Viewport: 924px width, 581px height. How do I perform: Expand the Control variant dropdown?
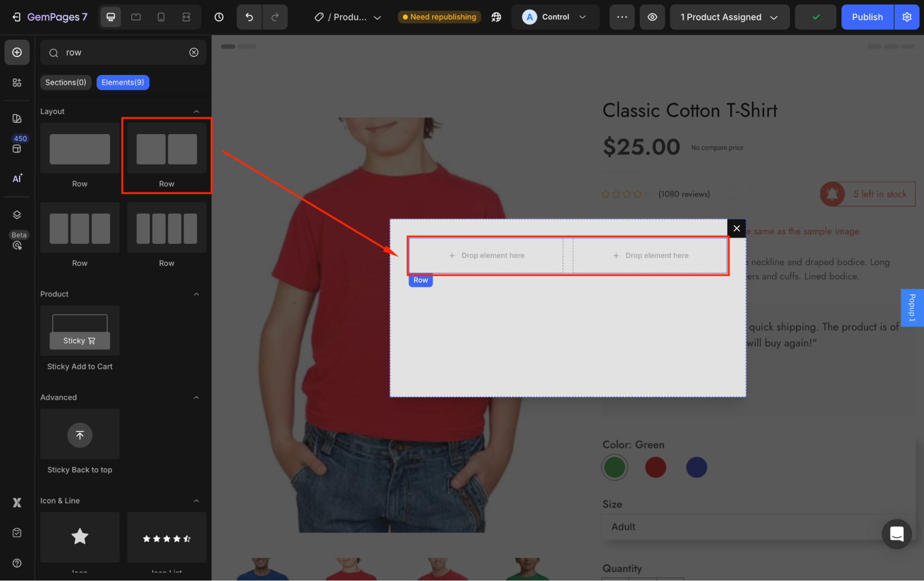click(555, 17)
